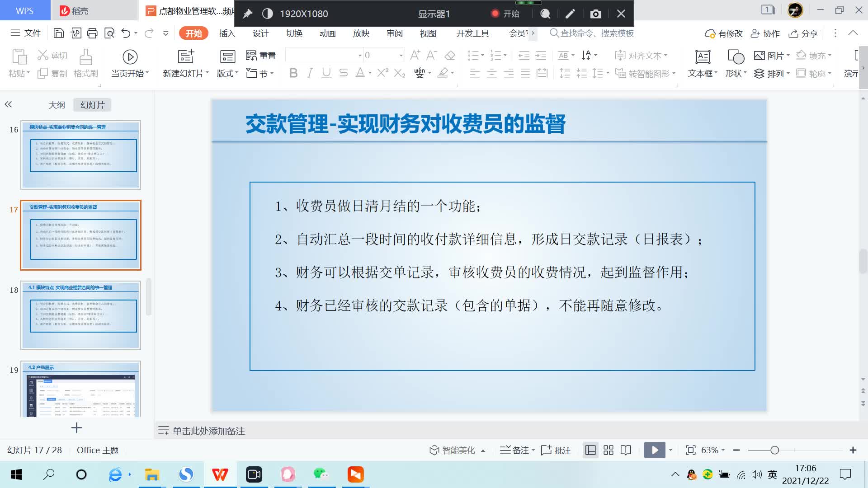This screenshot has width=868, height=488.
Task: Click the 分享 share button
Action: pyautogui.click(x=803, y=33)
